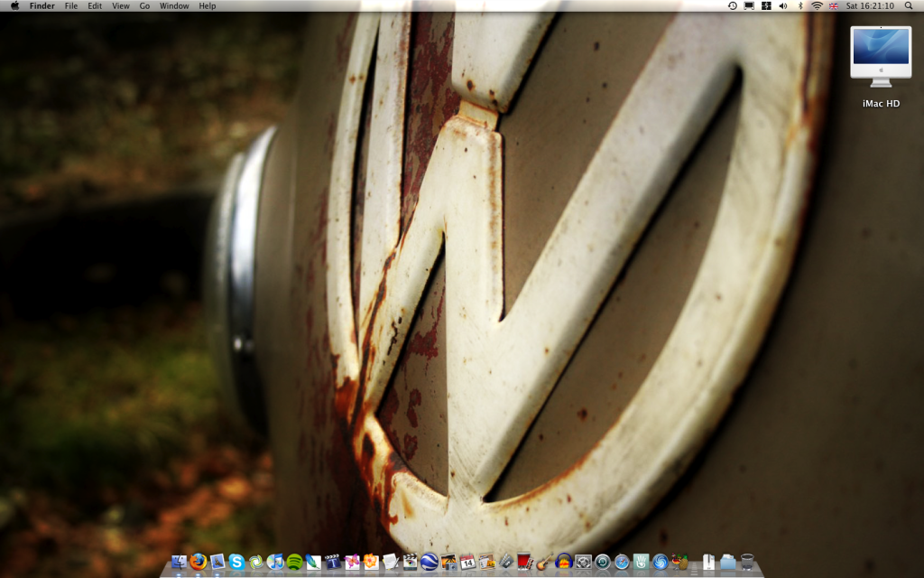The height and width of the screenshot is (578, 924).
Task: Launch GarageBand guitar icon
Action: tap(544, 562)
